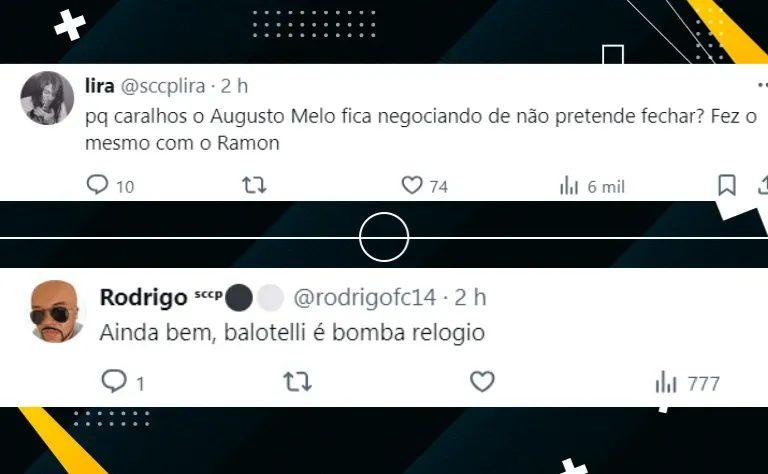
Task: View analytics showing 6 mil views
Action: tap(592, 187)
